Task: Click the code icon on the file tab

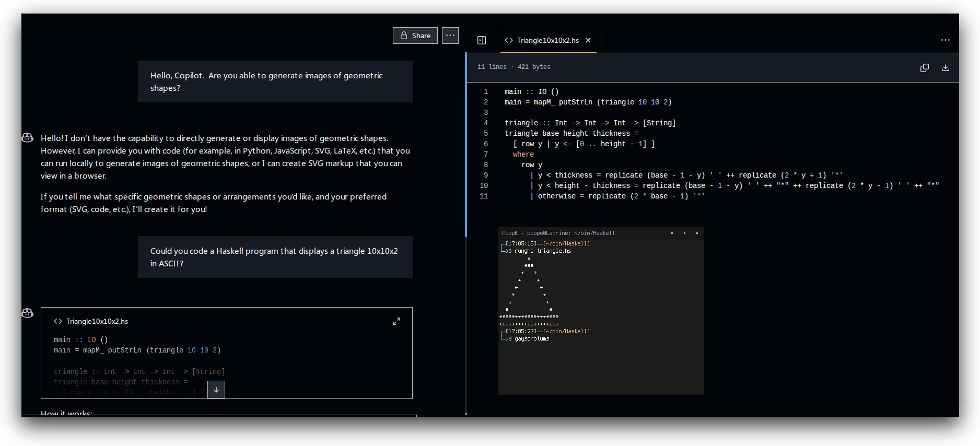Action: [x=508, y=40]
